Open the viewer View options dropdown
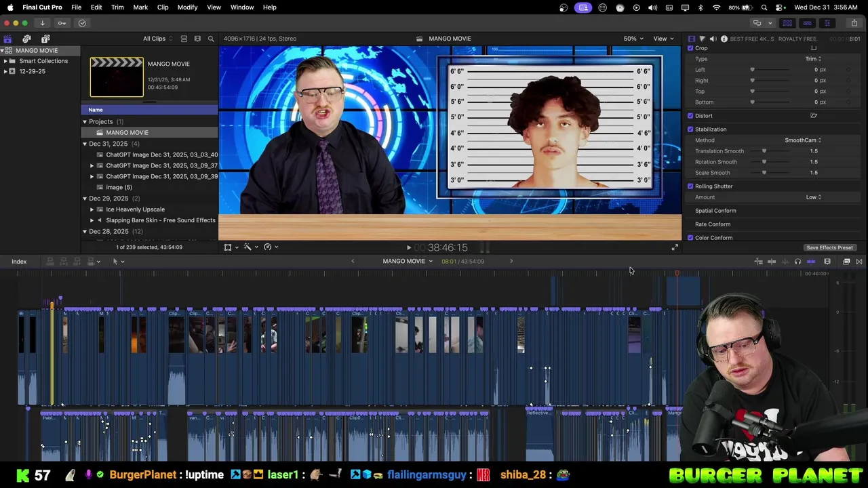Image resolution: width=868 pixels, height=488 pixels. click(663, 39)
